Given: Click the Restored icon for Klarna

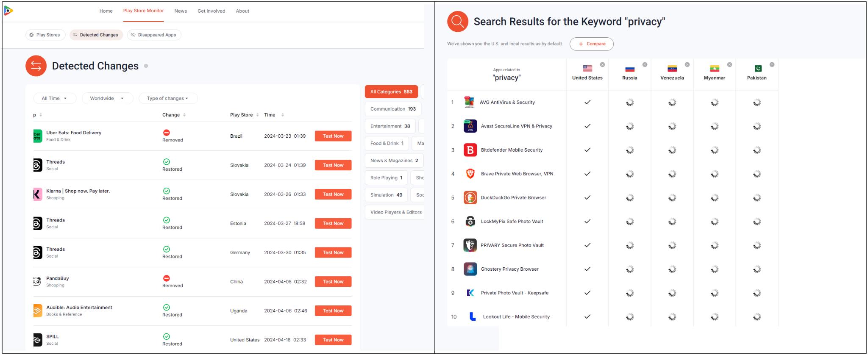Looking at the screenshot, I should 166,191.
